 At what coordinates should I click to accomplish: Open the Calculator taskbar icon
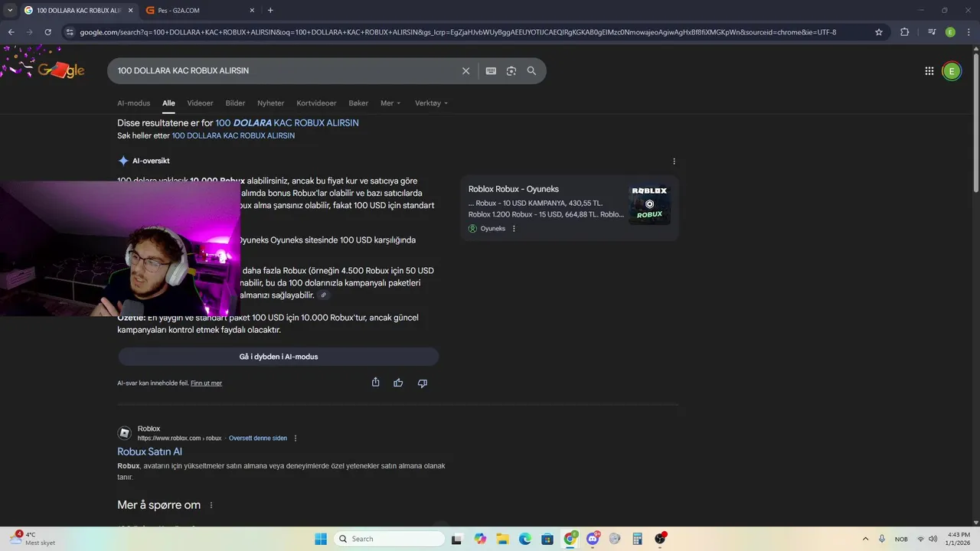(x=637, y=539)
